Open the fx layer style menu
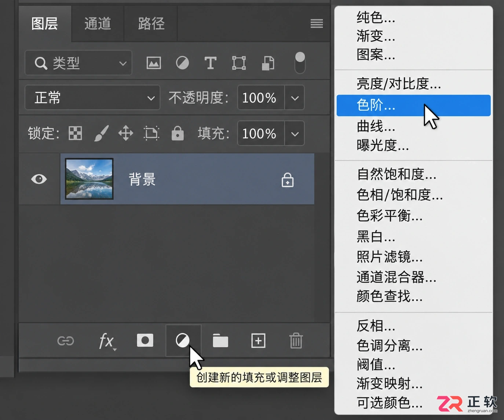This screenshot has width=504, height=420. tap(107, 341)
